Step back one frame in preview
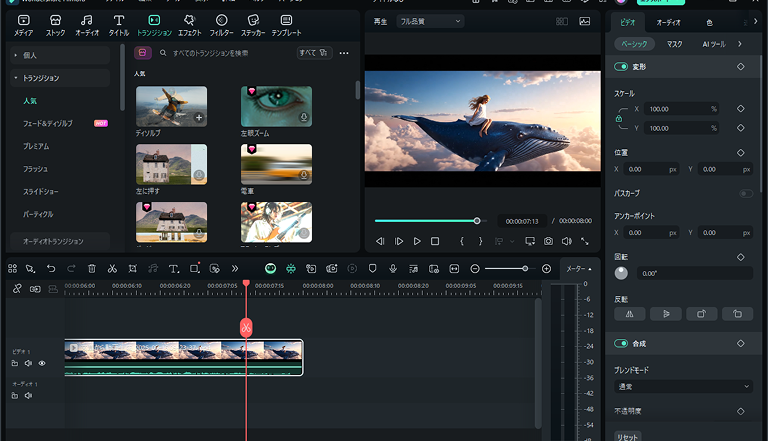 [380, 241]
